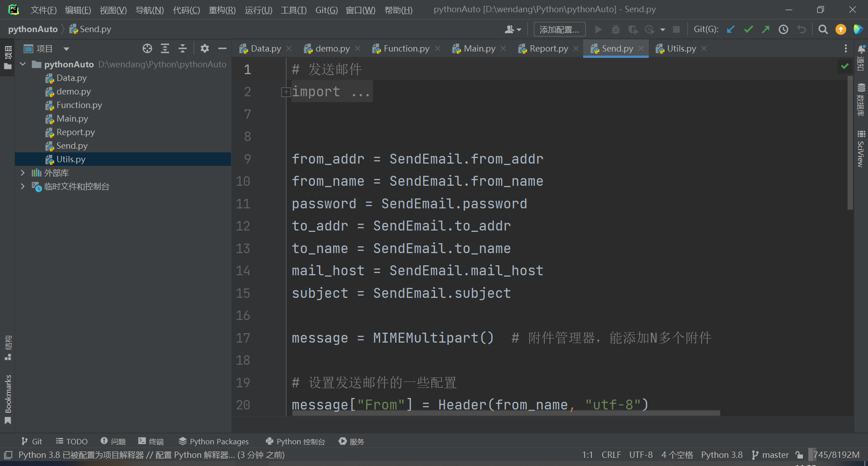Click the green inspection checkmark
Image resolution: width=868 pixels, height=466 pixels.
pos(844,66)
